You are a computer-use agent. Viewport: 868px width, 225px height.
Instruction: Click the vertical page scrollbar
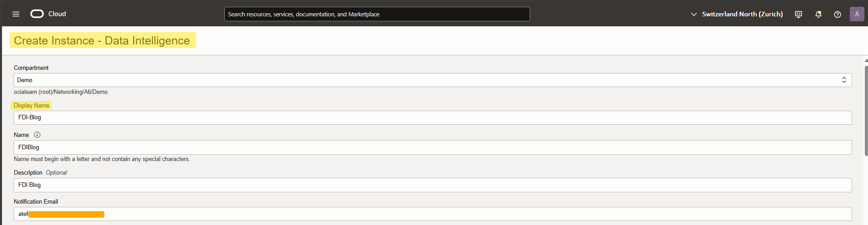[866, 111]
